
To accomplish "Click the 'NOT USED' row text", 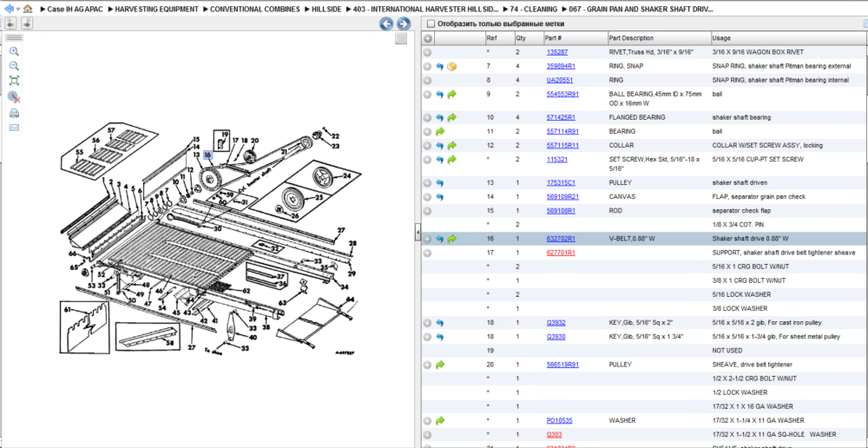I will click(727, 351).
